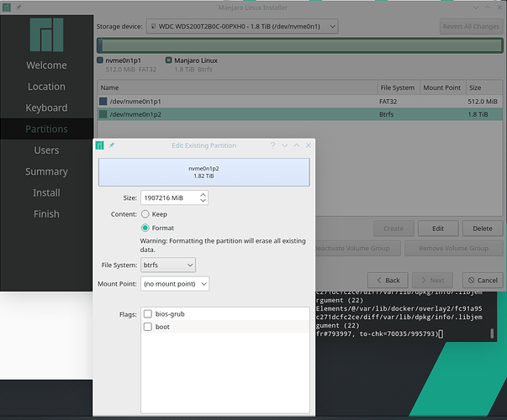Screen dimensions: 507x420
Task: Click the terminal window scrollbar handle
Action: [x=492, y=333]
